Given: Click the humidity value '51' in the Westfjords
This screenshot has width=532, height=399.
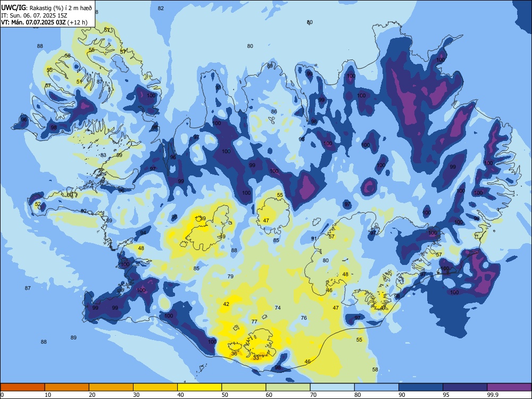Looking at the screenshot, I should tap(79, 82).
